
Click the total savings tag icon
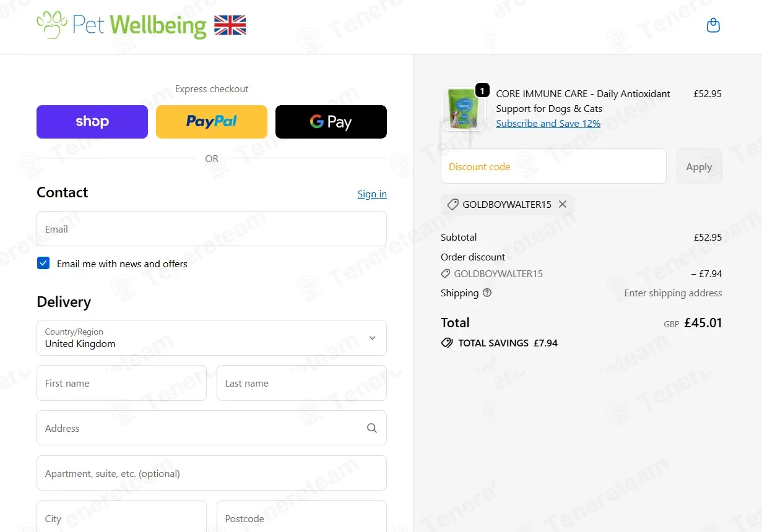pyautogui.click(x=447, y=343)
